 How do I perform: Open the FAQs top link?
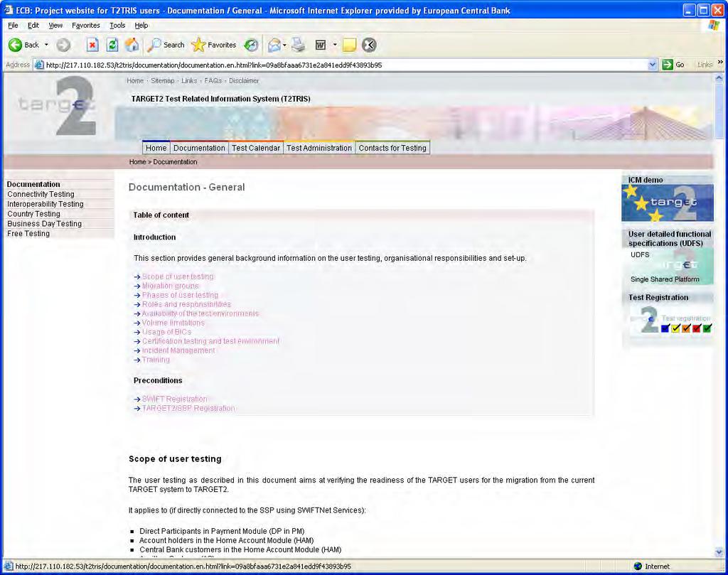click(213, 81)
